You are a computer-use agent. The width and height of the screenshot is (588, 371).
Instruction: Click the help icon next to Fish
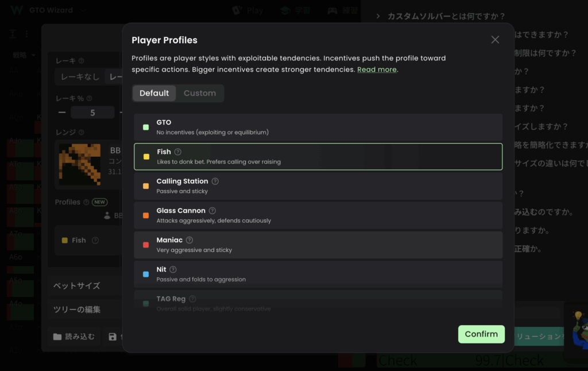[178, 152]
